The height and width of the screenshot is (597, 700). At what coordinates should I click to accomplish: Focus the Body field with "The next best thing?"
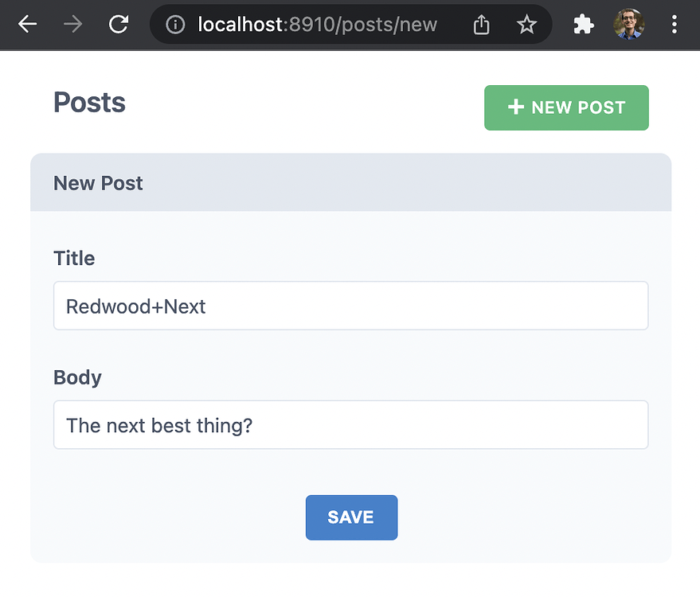tap(351, 425)
